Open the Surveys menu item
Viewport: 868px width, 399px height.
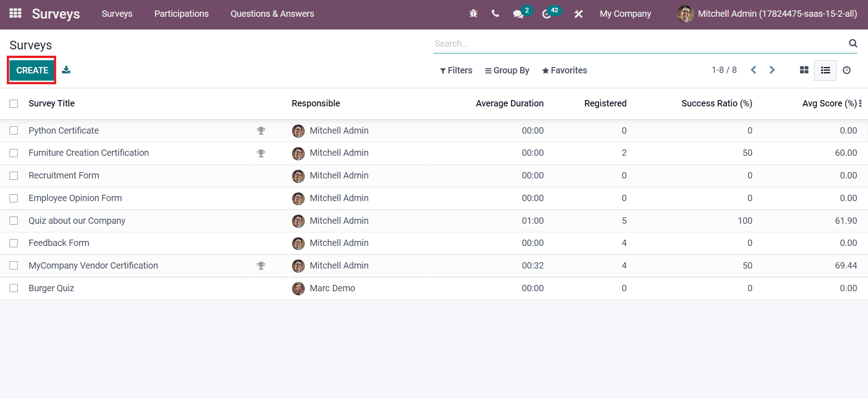(x=117, y=14)
